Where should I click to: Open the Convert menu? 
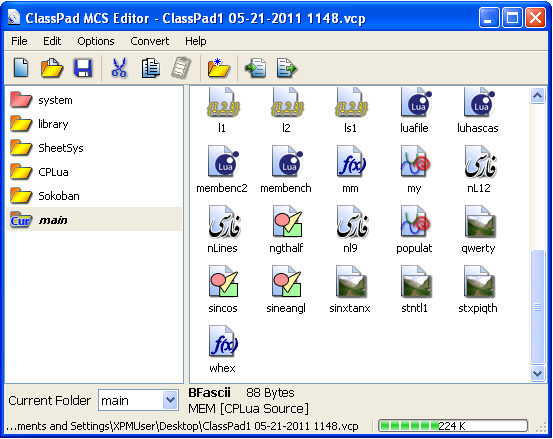point(150,41)
